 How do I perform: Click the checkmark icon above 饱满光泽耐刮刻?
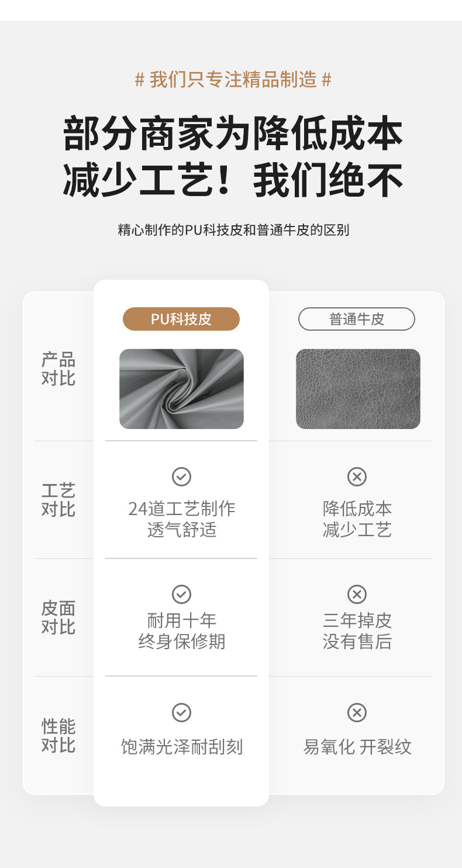coord(181,712)
